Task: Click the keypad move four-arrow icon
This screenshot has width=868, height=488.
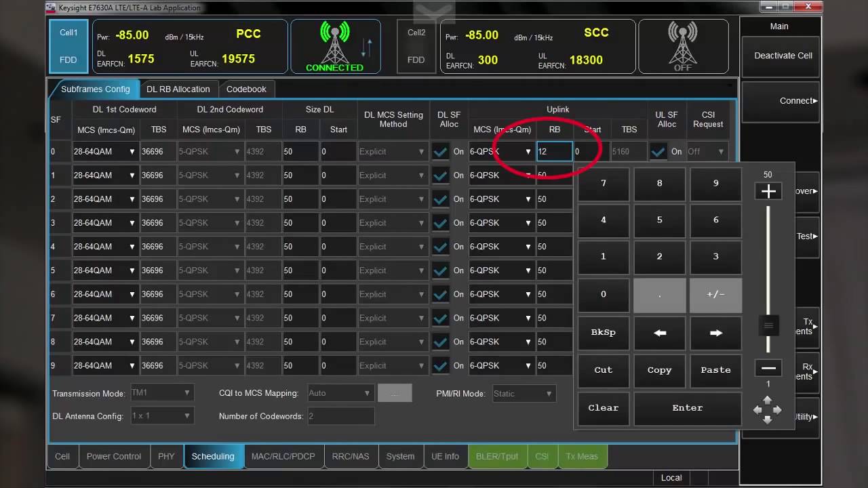Action: (x=768, y=410)
